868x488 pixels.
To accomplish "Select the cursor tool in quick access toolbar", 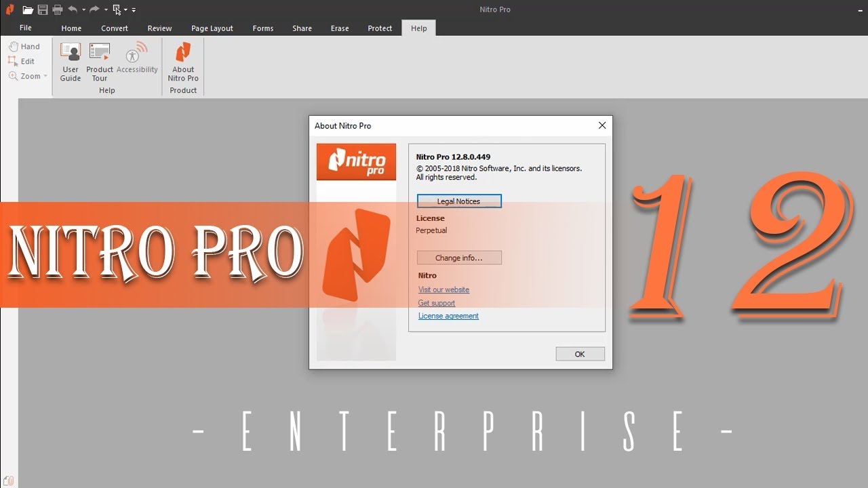I will tap(117, 9).
